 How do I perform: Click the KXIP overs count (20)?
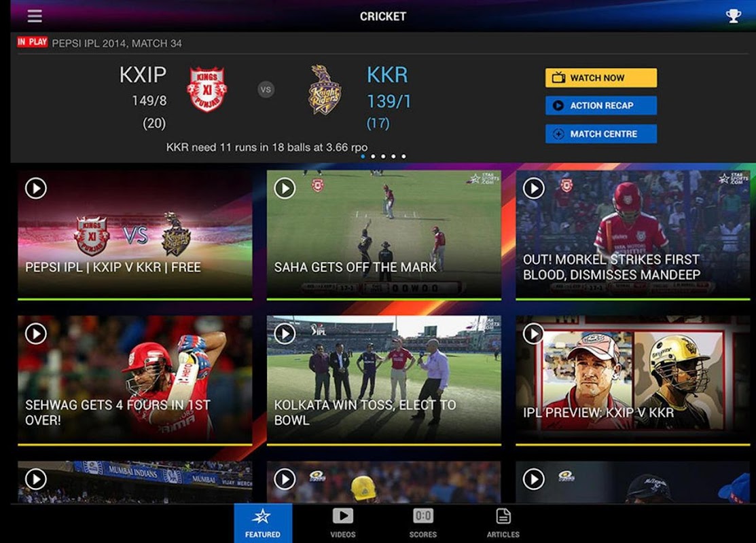pos(154,124)
